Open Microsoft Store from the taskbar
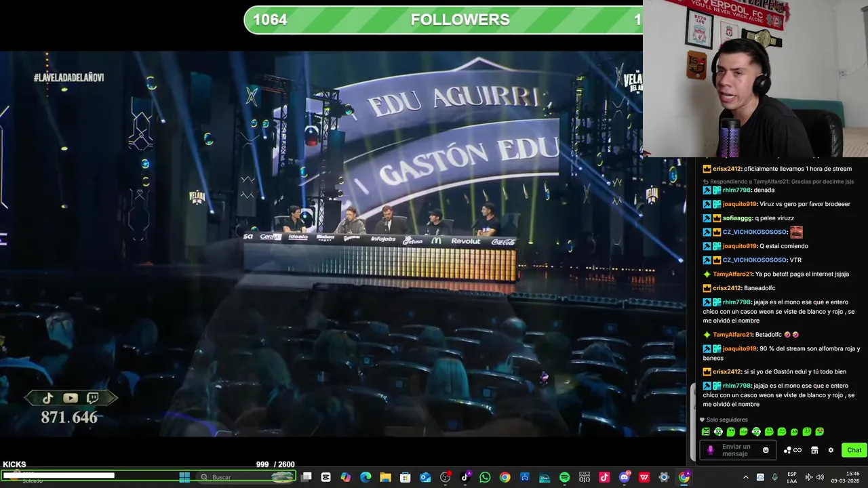Screen dimensions: 868x488 [406, 477]
